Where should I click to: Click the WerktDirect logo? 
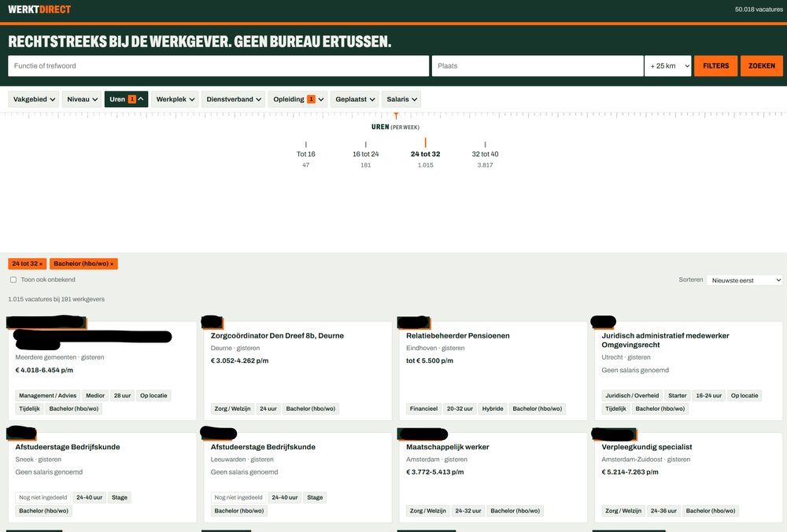pyautogui.click(x=39, y=9)
